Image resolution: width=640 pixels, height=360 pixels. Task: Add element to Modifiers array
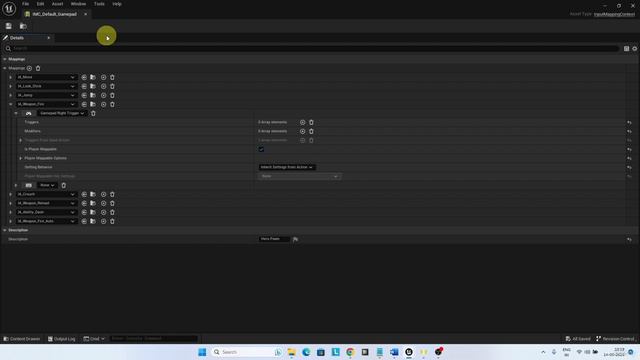(302, 131)
